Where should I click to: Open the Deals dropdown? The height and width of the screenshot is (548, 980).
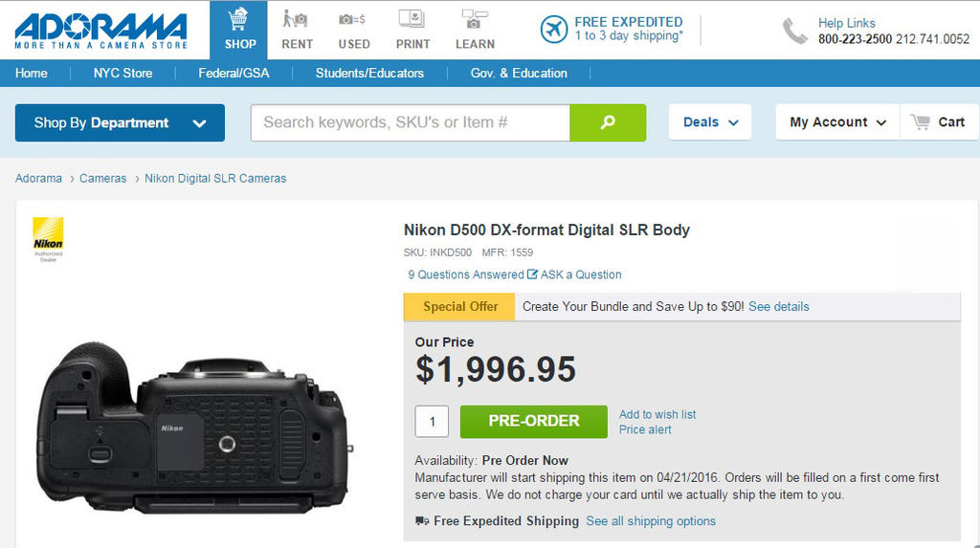[x=710, y=122]
